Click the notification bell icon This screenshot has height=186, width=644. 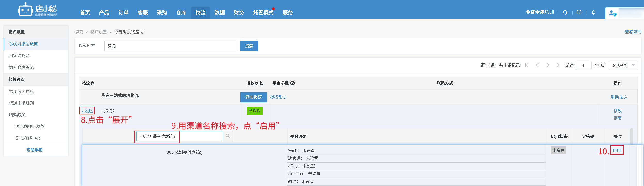(594, 12)
